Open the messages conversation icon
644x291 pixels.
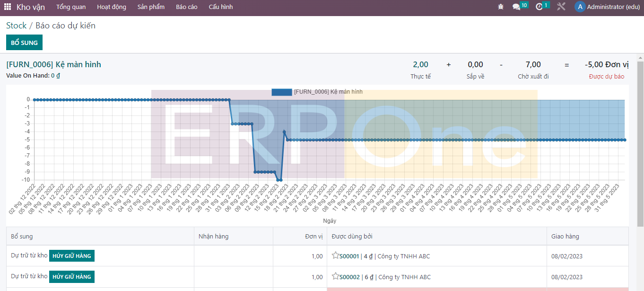[x=516, y=7]
